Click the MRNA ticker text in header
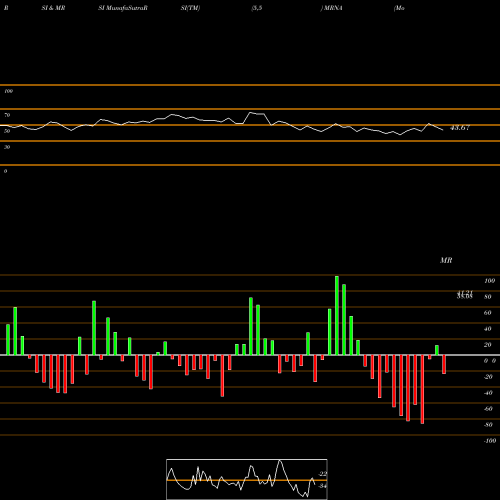This screenshot has height=500, width=500. coord(333,8)
